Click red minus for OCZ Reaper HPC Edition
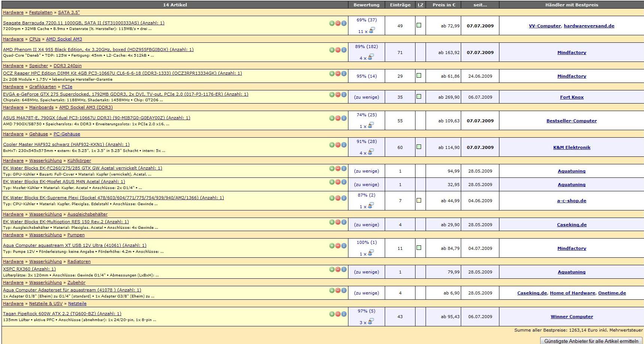Image resolution: width=644 pixels, height=344 pixels. (338, 74)
